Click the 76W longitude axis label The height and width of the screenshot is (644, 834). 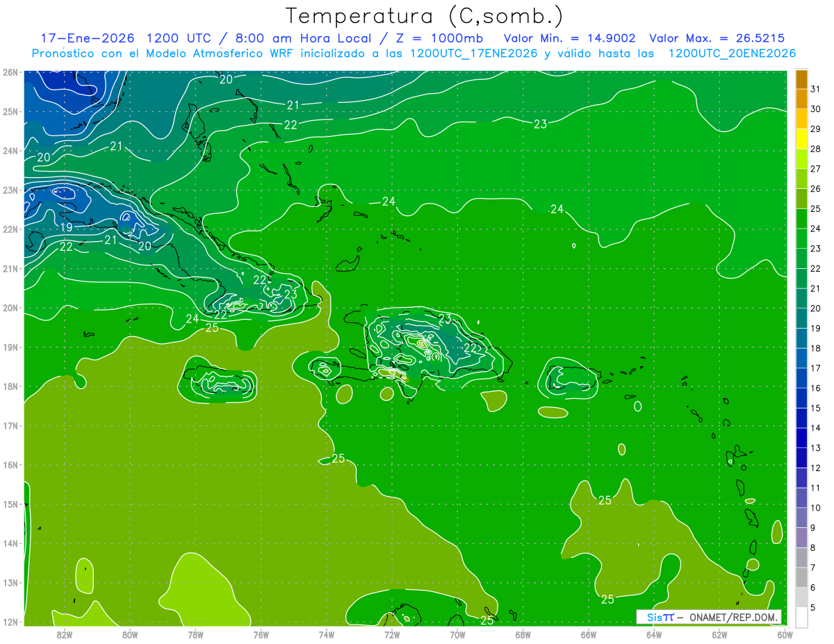coord(261,634)
